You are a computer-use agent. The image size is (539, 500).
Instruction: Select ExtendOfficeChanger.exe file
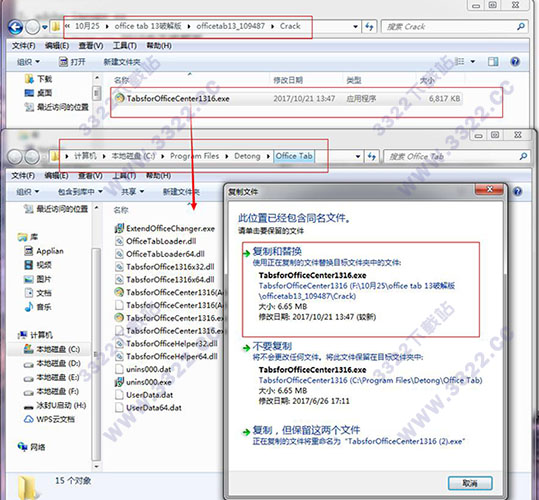(165, 229)
